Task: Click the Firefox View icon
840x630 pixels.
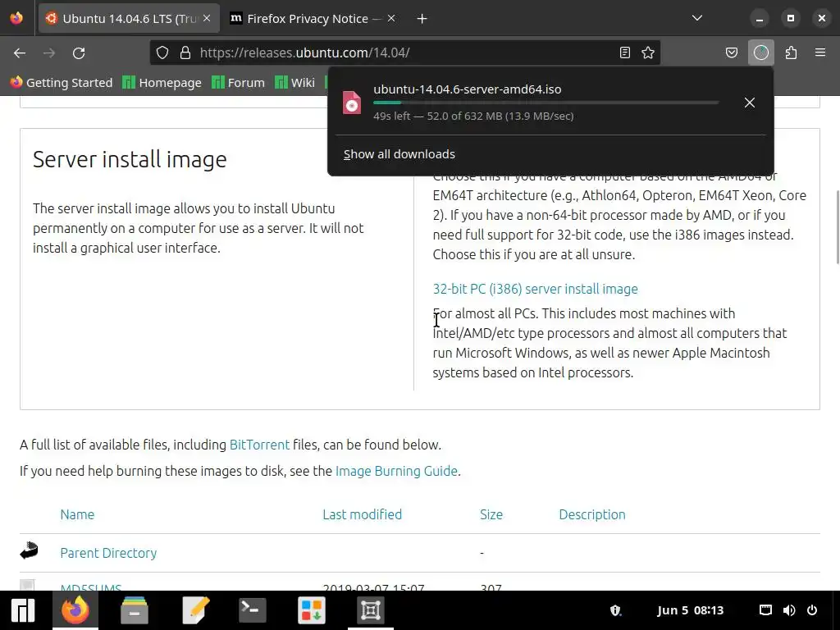Action: click(x=16, y=18)
